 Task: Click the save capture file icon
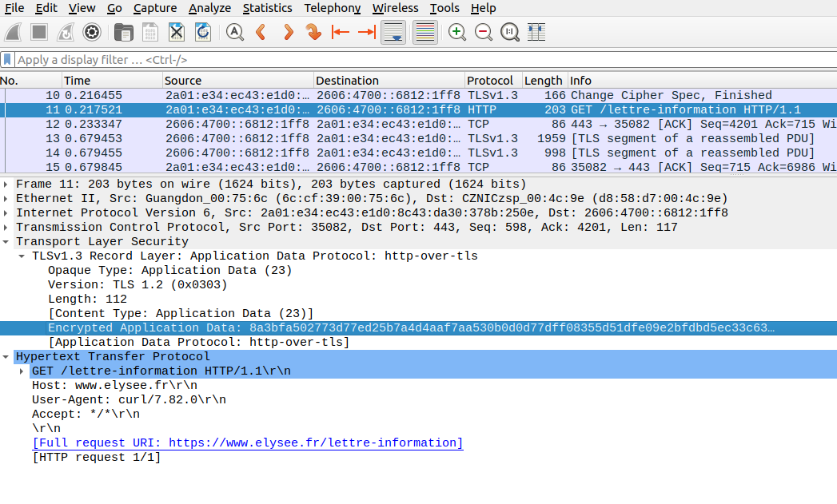150,32
